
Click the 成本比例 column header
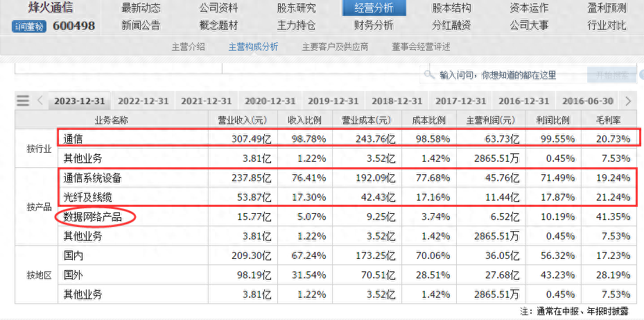click(429, 119)
